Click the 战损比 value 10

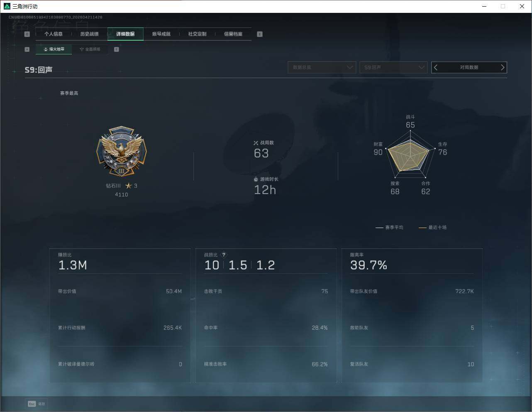click(x=212, y=265)
